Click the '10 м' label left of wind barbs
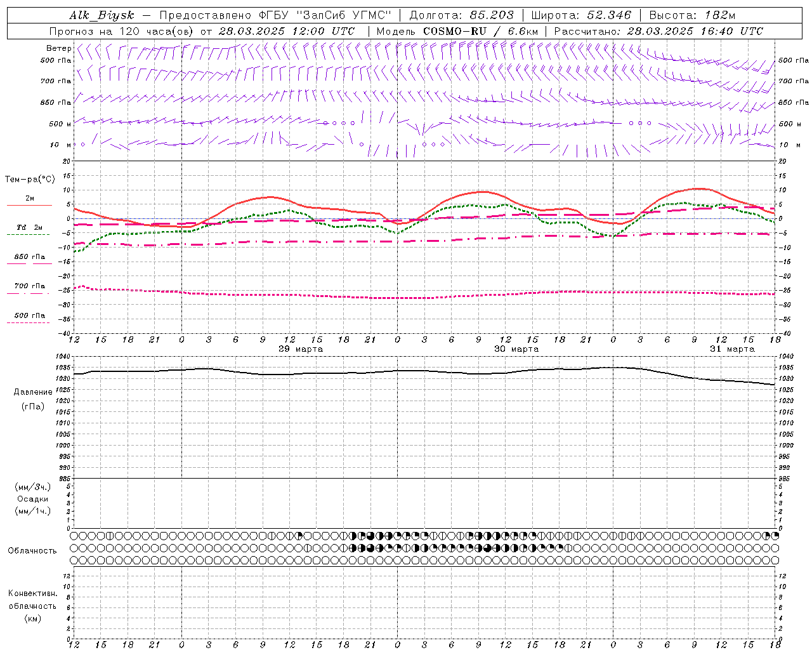 pyautogui.click(x=61, y=145)
